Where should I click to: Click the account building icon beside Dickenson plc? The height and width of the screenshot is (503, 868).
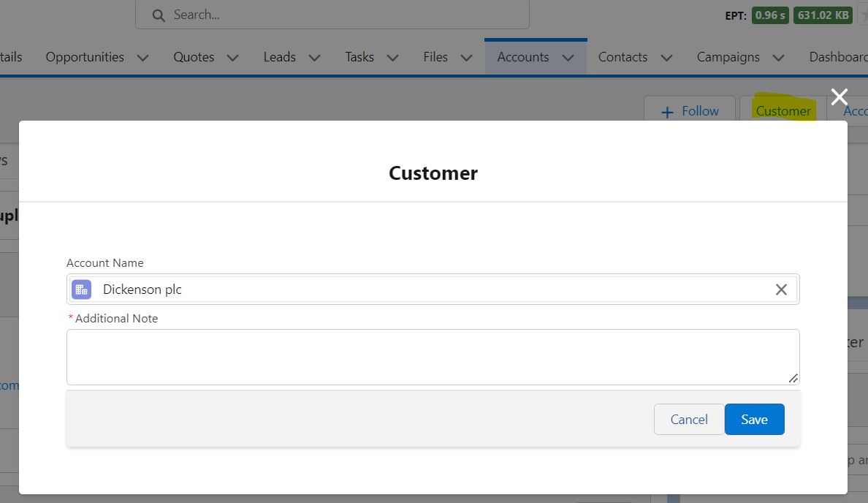click(81, 289)
